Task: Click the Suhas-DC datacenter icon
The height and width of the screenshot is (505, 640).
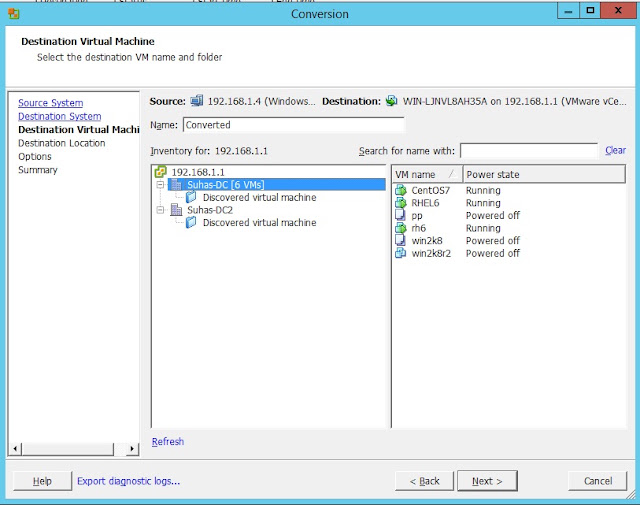Action: click(176, 185)
